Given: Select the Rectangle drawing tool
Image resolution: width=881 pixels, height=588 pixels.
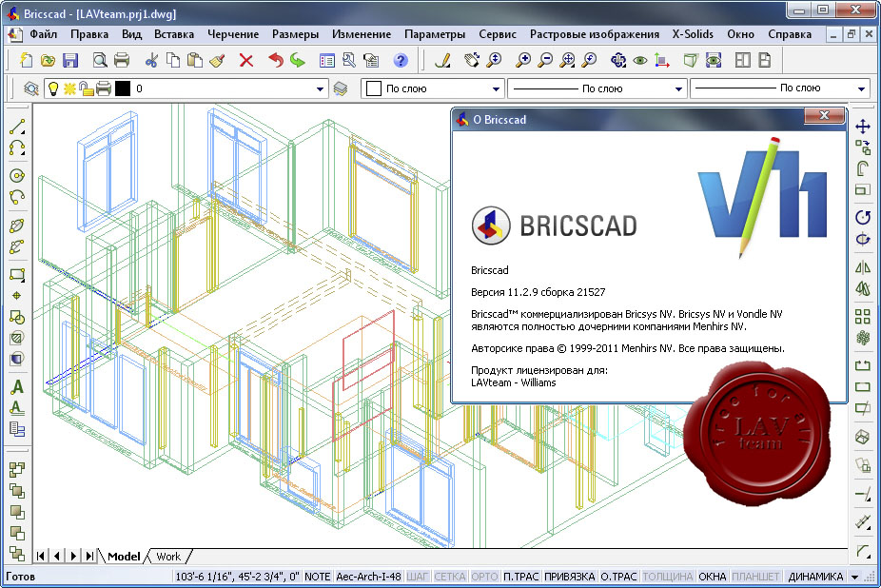Looking at the screenshot, I should click(x=17, y=274).
